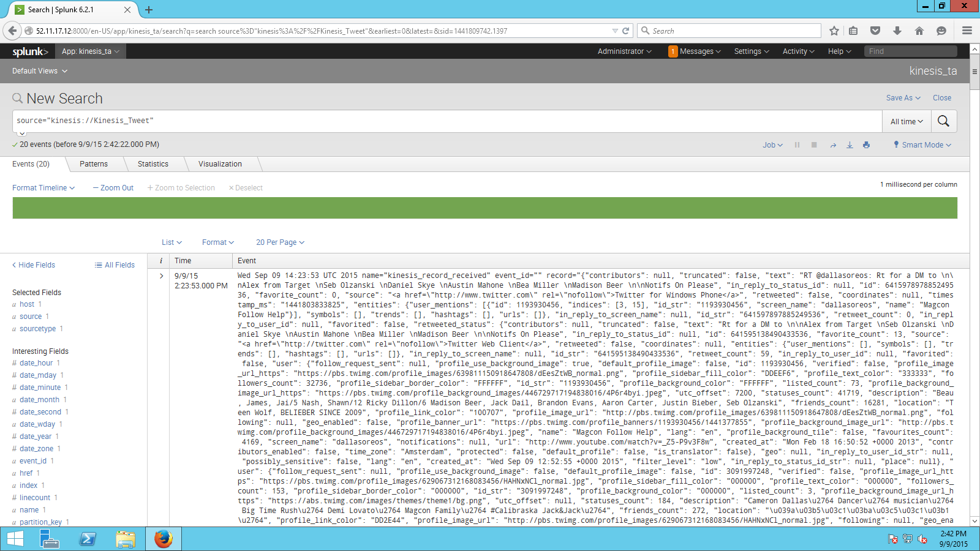Click the share search results icon

833,144
